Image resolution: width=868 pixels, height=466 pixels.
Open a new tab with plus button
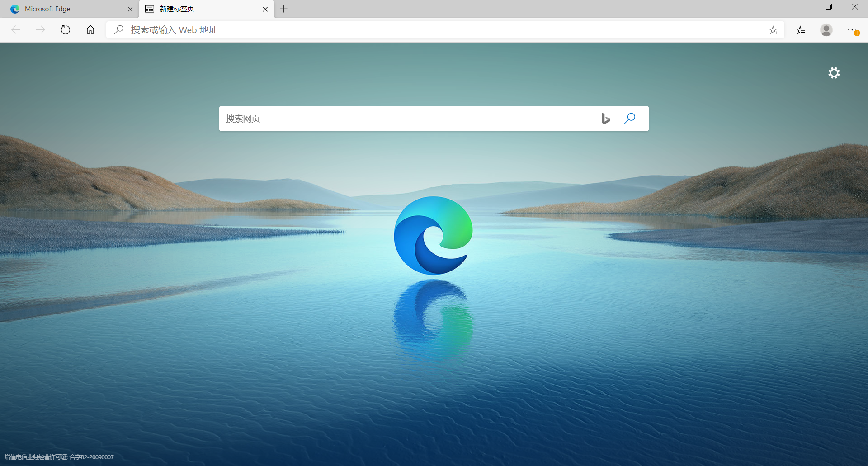click(x=283, y=9)
